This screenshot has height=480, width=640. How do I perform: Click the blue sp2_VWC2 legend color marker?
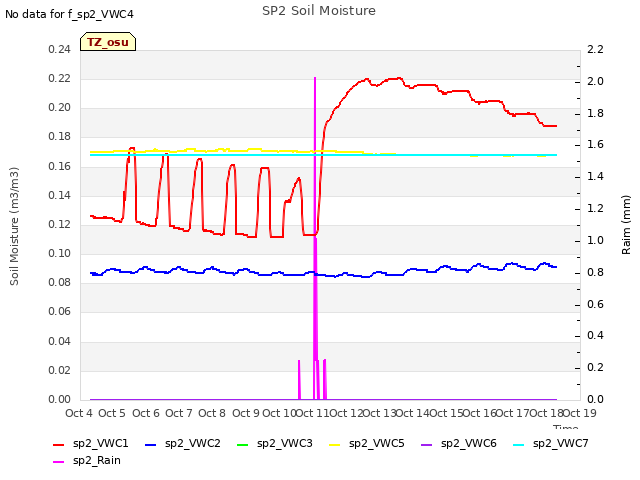151,444
